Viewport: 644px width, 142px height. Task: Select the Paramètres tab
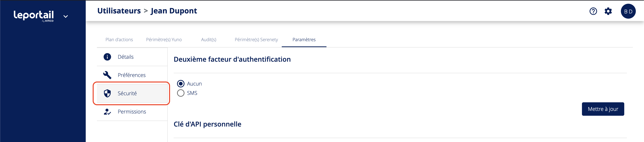[x=304, y=40]
